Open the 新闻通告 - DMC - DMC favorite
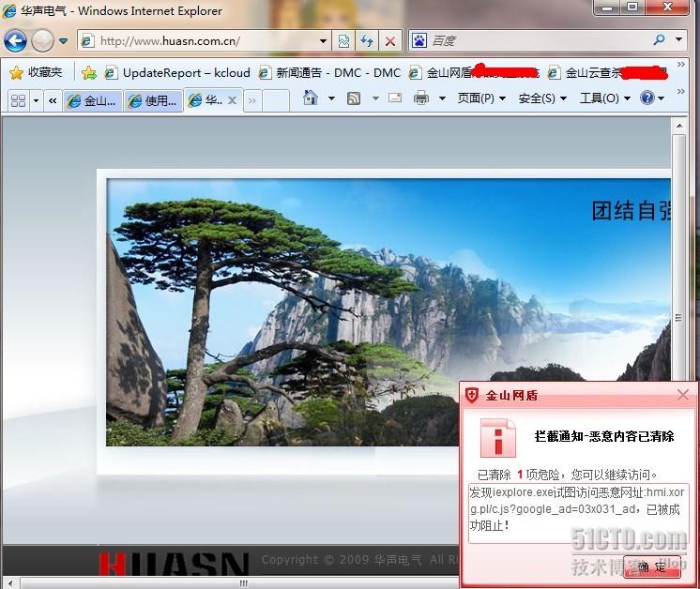Image resolution: width=700 pixels, height=589 pixels. (329, 72)
